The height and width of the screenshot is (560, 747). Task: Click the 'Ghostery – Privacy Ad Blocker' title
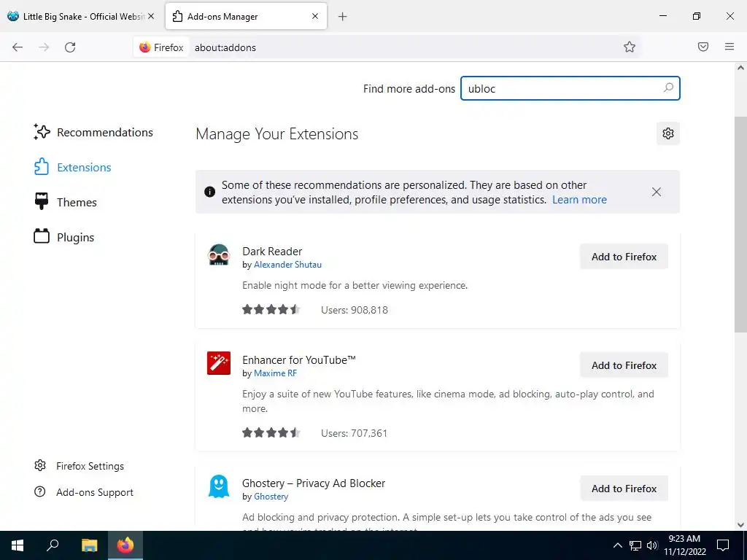(x=314, y=483)
